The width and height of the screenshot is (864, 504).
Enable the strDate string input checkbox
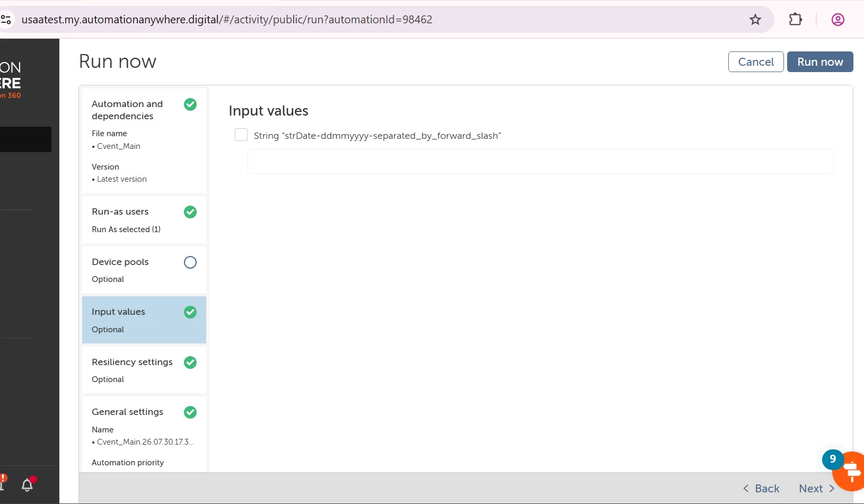click(x=241, y=135)
